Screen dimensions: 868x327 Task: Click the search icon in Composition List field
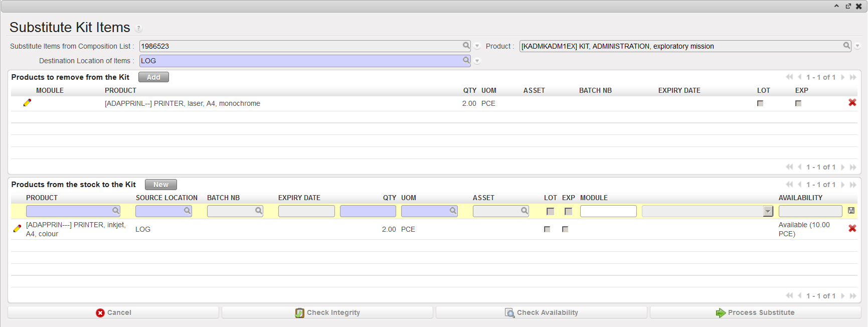click(x=466, y=46)
